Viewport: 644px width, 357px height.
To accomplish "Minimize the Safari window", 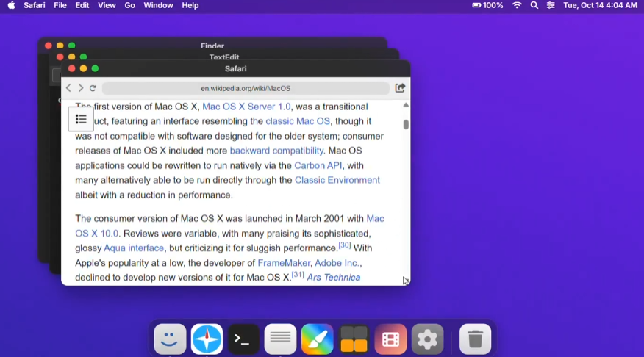I will pos(83,68).
